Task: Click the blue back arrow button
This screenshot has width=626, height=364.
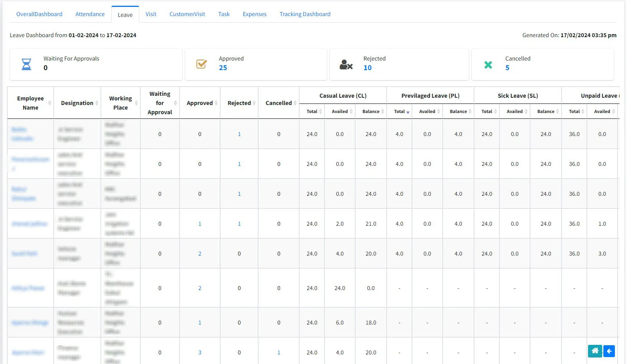Action: tap(609, 351)
